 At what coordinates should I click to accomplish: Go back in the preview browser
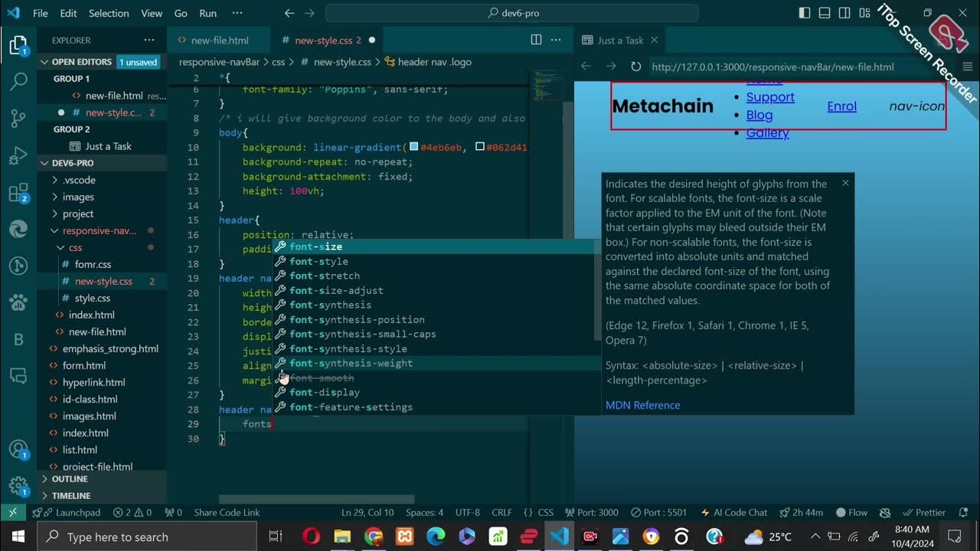click(586, 67)
